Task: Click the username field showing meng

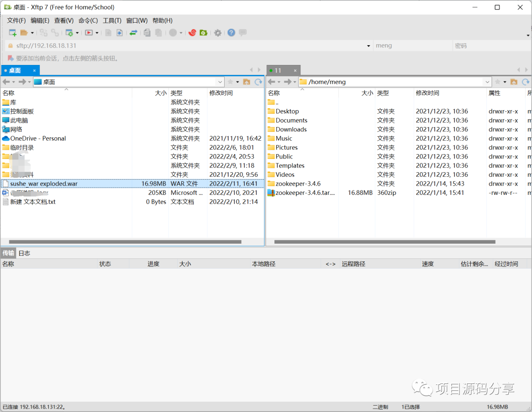Action: click(x=412, y=45)
